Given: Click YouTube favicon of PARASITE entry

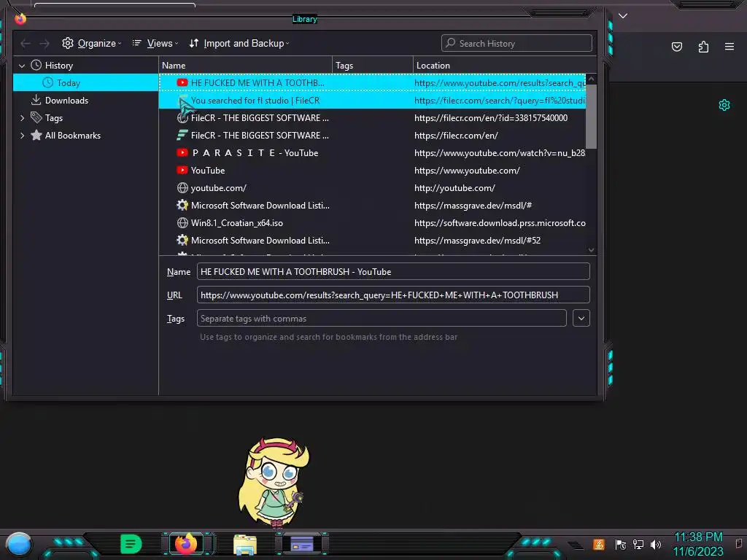Looking at the screenshot, I should point(182,153).
